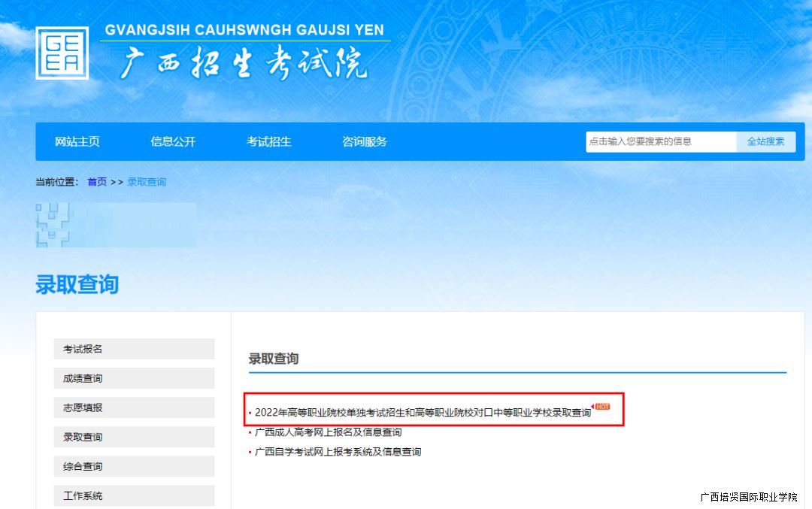Click the large 录取查询 page heading
Screen dimensions: 812x509
tap(77, 284)
